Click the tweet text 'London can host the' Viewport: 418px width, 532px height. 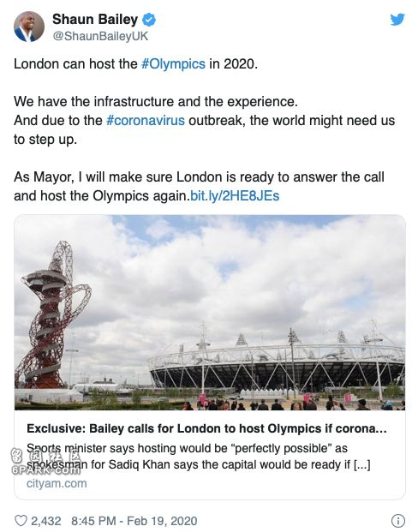tap(75, 63)
